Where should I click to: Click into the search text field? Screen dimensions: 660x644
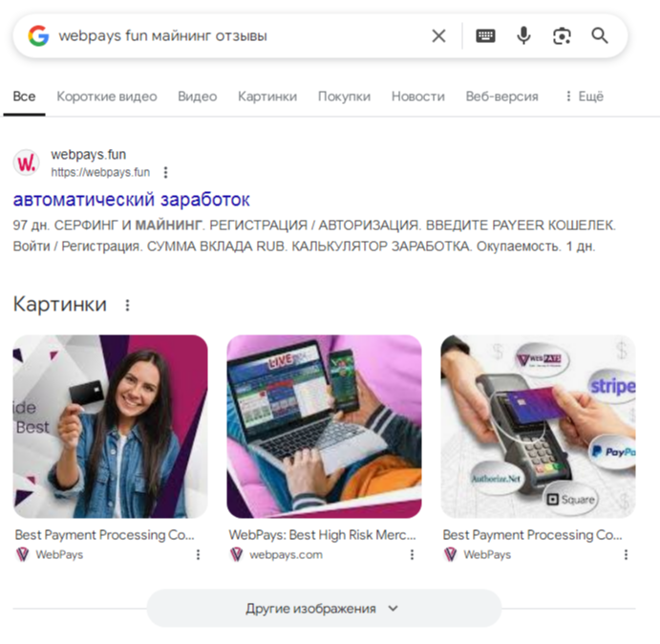tap(240, 36)
